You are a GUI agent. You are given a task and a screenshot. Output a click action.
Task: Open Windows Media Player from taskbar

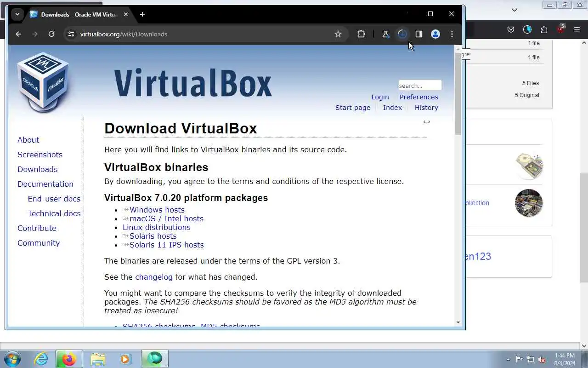pyautogui.click(x=125, y=359)
